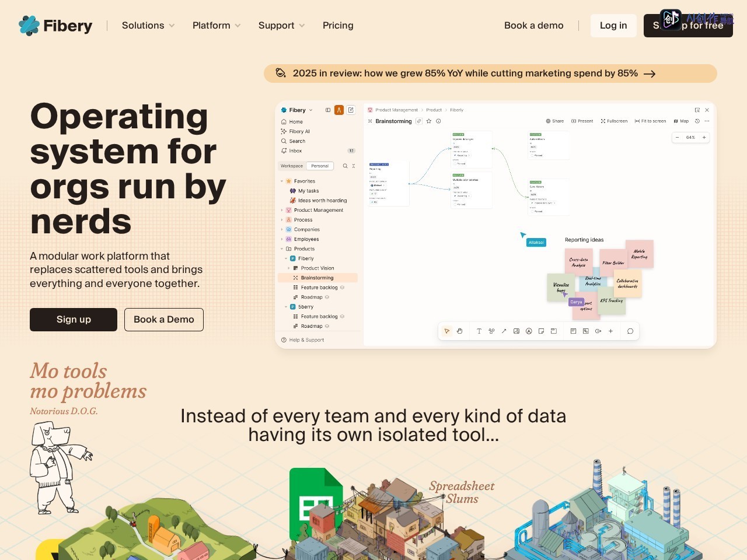Click the Fullscreen icon in whiteboard header

coord(603,121)
